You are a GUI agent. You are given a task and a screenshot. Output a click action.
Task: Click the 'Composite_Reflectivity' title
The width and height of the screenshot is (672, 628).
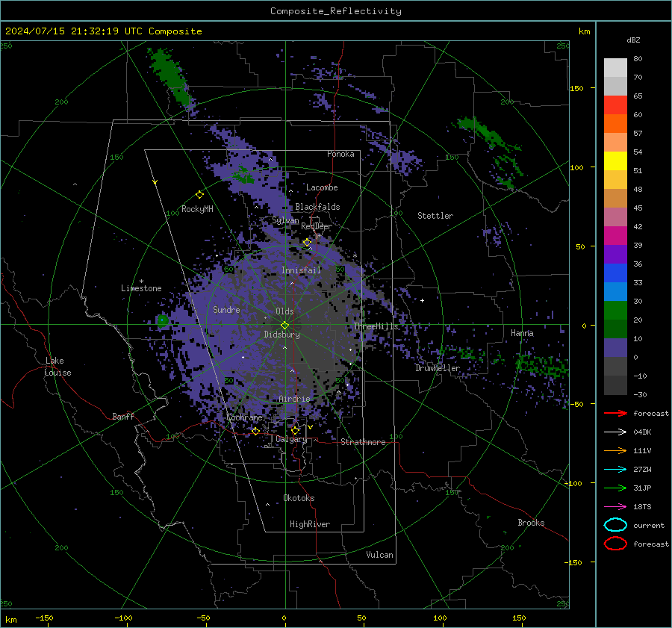click(335, 11)
